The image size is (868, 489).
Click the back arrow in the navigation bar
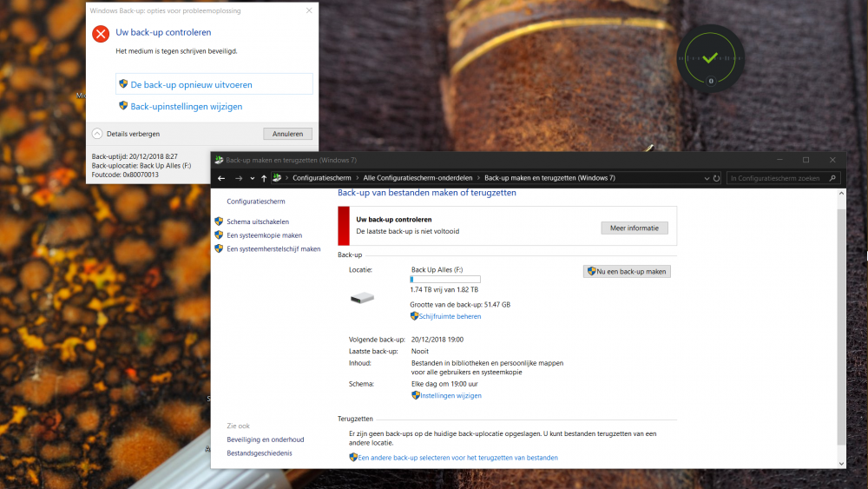221,178
